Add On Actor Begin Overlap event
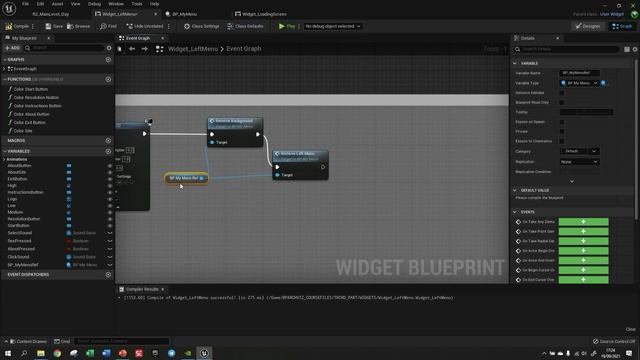This screenshot has height=360, width=640. [583, 251]
